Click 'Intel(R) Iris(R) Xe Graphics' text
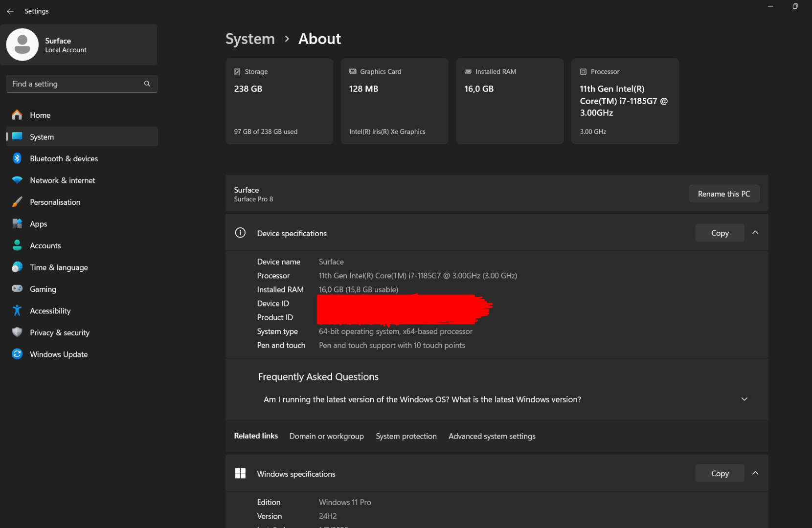This screenshot has width=812, height=528. [387, 132]
